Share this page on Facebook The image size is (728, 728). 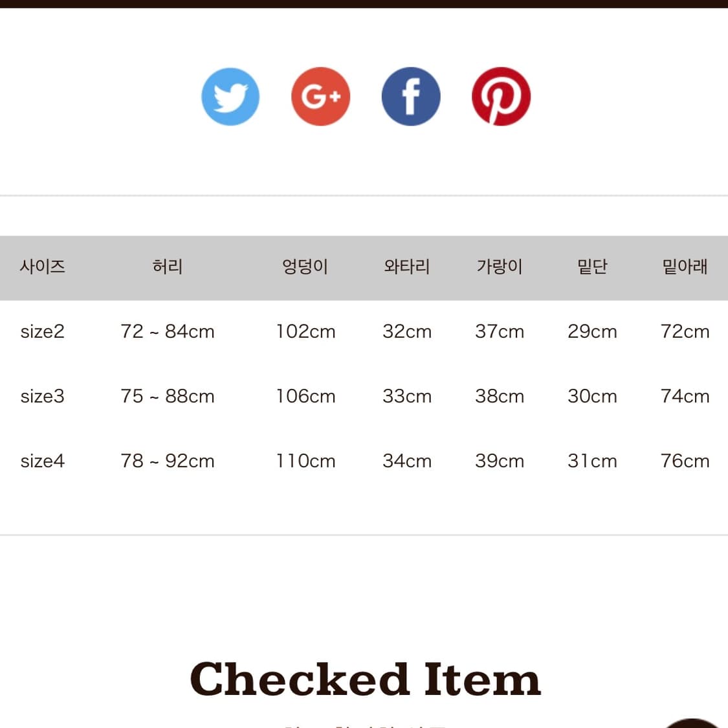coord(411,96)
